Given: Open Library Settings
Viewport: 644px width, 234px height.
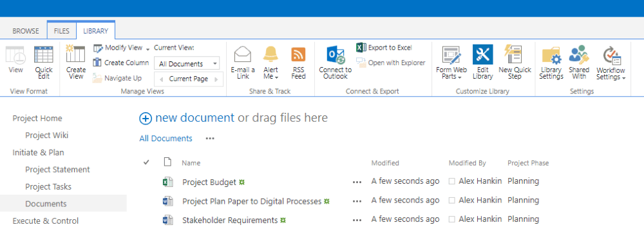Looking at the screenshot, I should [x=551, y=63].
